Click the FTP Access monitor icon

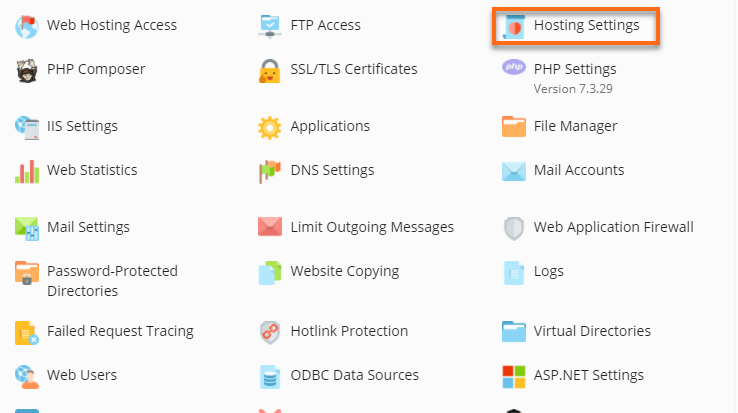click(270, 26)
